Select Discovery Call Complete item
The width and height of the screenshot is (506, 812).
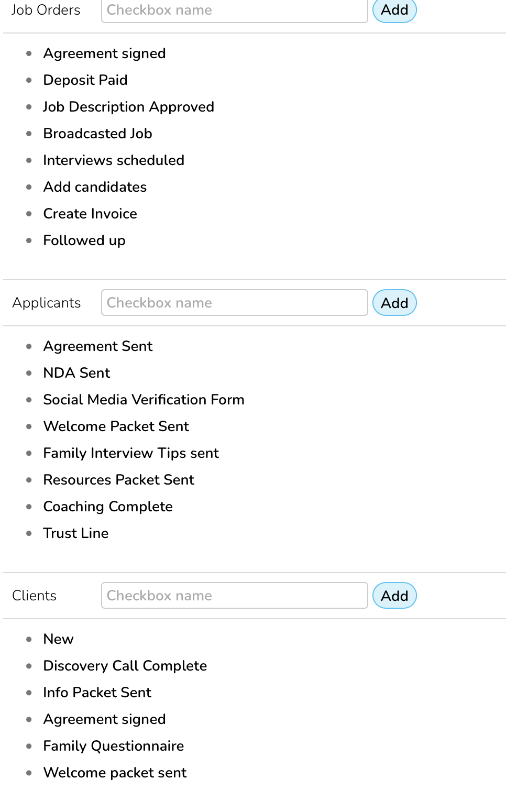click(125, 666)
